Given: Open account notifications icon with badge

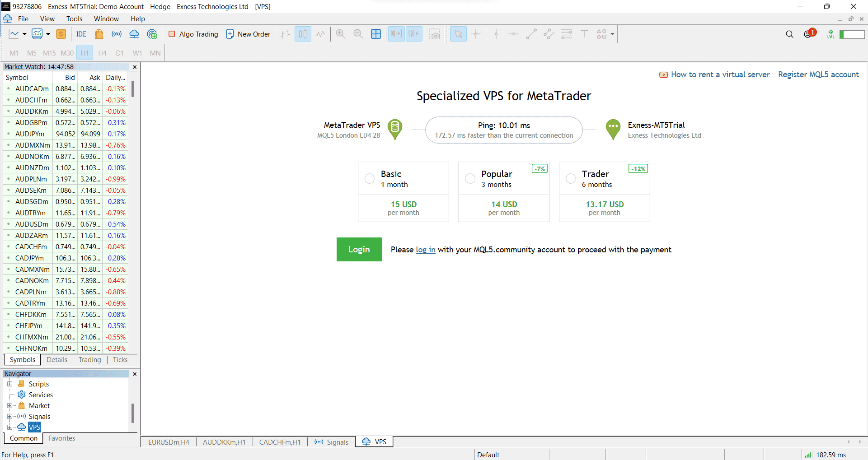Looking at the screenshot, I should tap(810, 33).
